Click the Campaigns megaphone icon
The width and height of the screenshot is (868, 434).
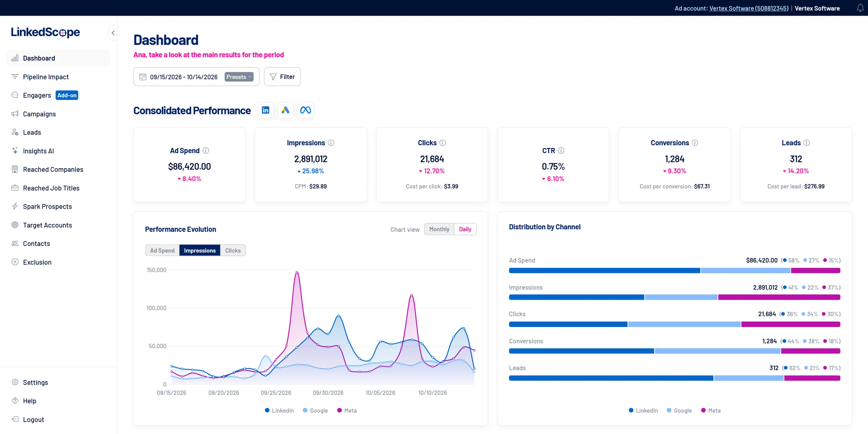point(15,114)
